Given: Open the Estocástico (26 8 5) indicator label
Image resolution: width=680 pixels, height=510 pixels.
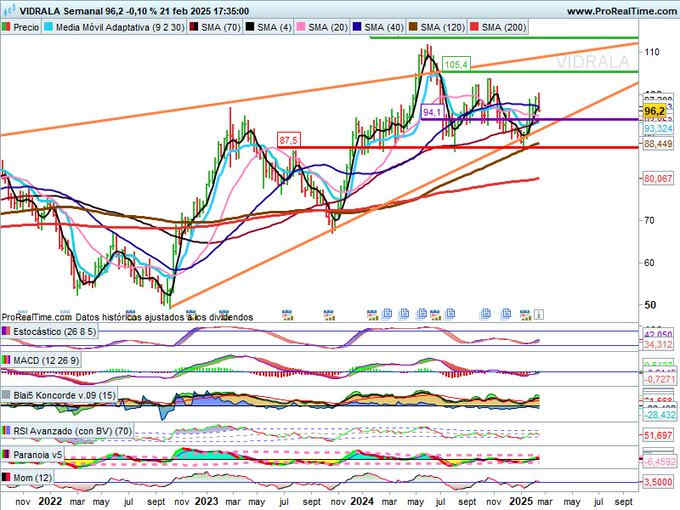Looking at the screenshot, I should click(x=49, y=332).
